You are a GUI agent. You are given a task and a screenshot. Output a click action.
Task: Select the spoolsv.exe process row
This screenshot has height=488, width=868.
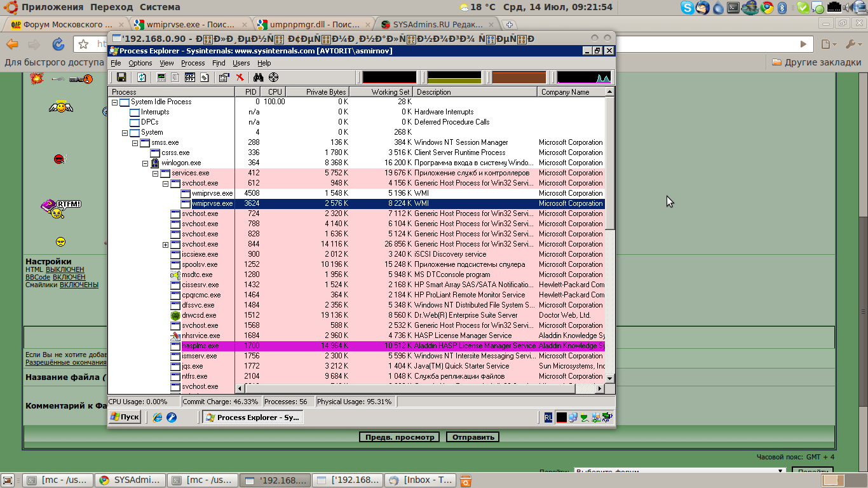pos(356,264)
